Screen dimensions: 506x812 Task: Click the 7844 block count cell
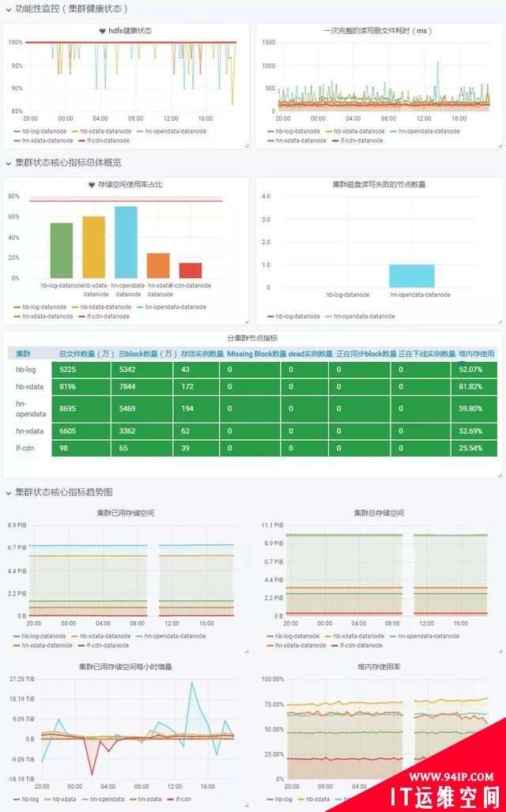tap(142, 387)
